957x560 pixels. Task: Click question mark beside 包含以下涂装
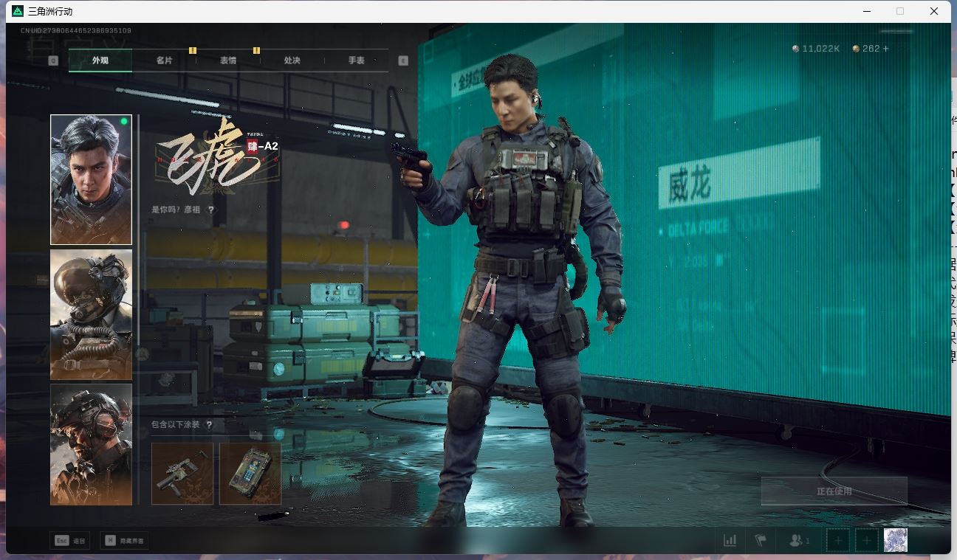tap(209, 424)
